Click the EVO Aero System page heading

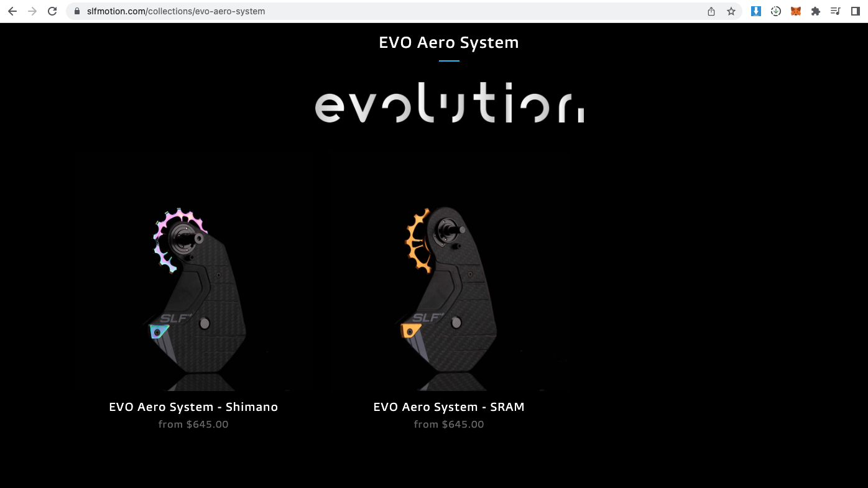tap(449, 43)
